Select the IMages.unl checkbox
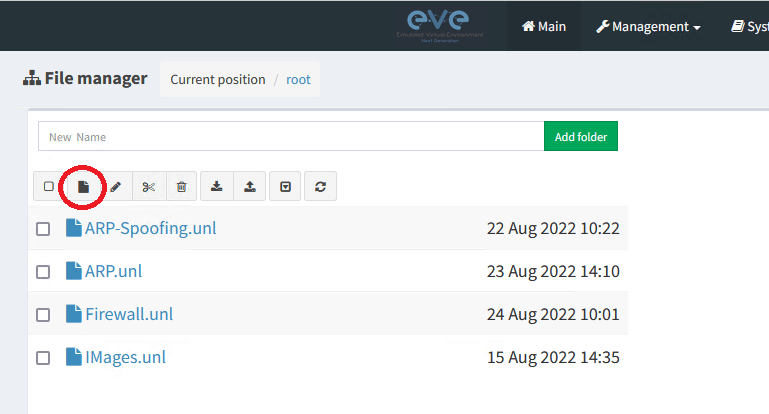 [43, 358]
